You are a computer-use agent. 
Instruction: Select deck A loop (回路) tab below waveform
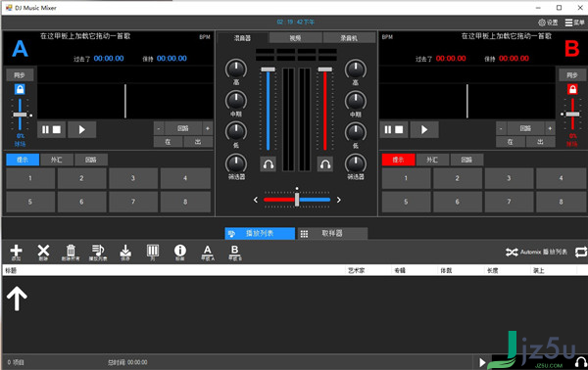[91, 160]
